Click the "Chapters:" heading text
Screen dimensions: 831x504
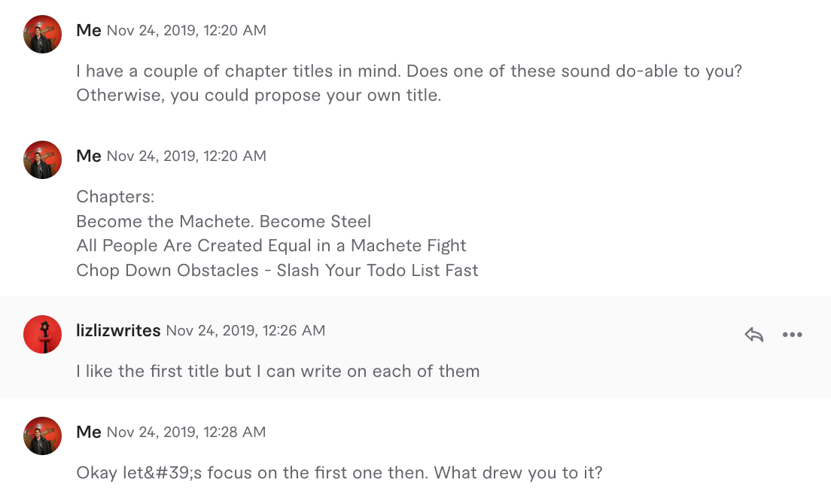(115, 197)
